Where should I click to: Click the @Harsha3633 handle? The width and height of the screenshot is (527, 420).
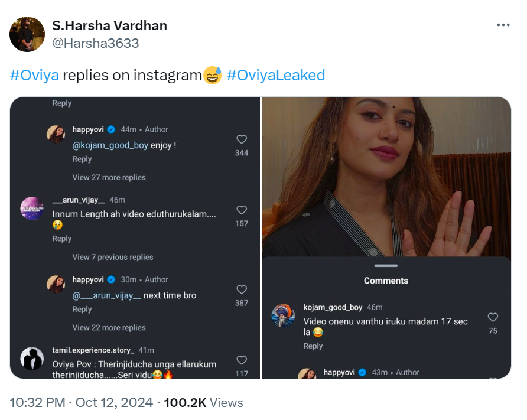tap(96, 43)
